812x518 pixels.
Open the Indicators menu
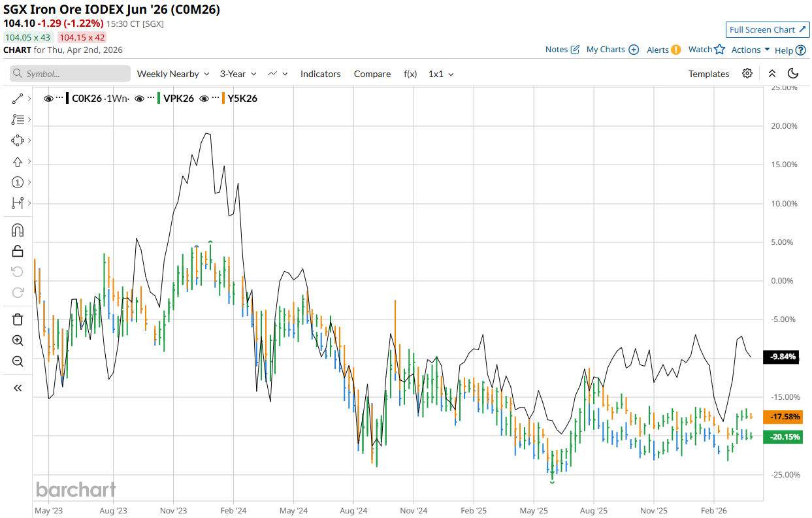tap(320, 74)
